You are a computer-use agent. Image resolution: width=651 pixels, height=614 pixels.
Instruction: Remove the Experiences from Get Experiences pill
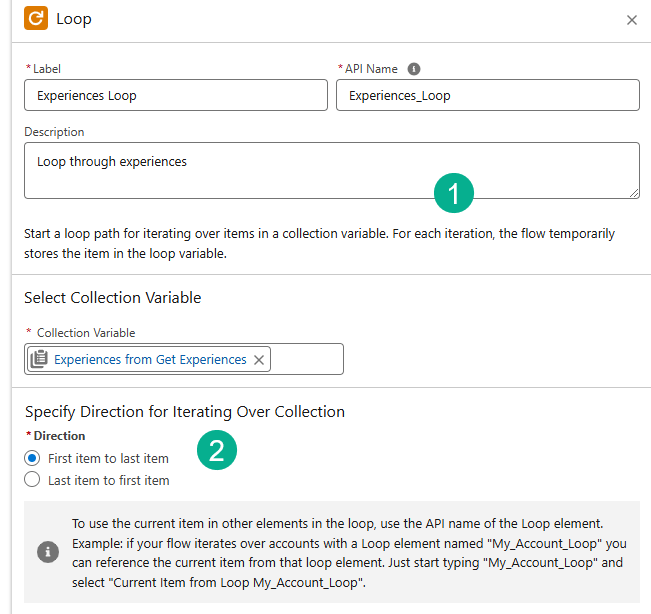(x=259, y=360)
